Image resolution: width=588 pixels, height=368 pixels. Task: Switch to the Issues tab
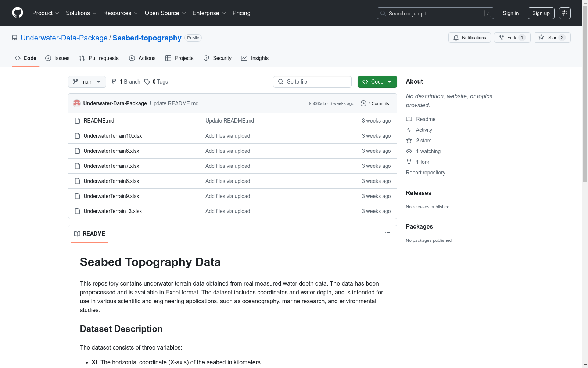coord(57,58)
